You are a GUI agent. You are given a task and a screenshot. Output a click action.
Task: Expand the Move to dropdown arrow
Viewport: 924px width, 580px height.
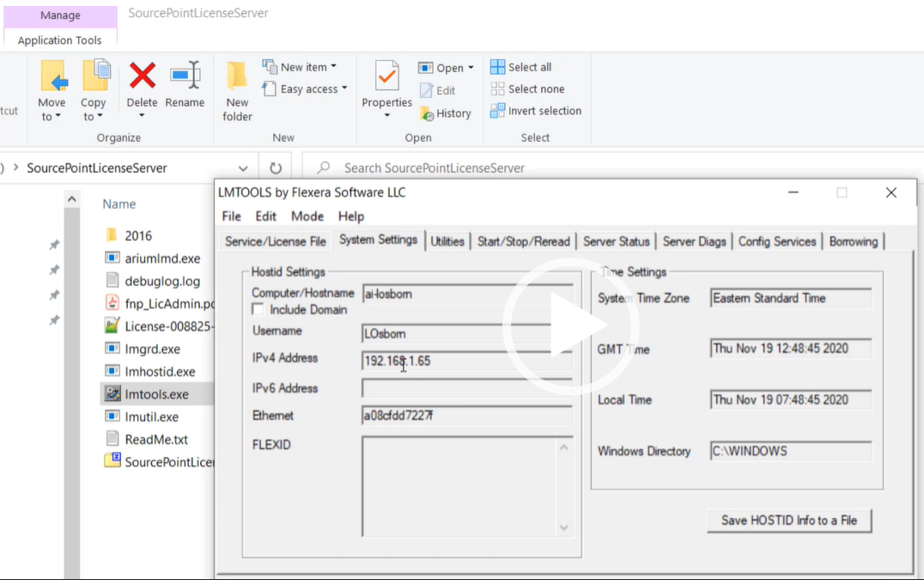tap(58, 116)
